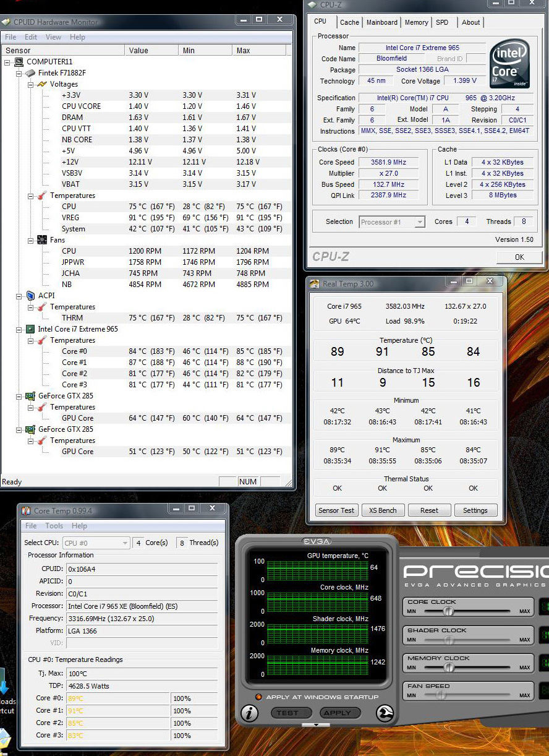Click the graphics card icon of the GeForce GTX 285 at 51 °C
This screenshot has width=549, height=756.
click(30, 429)
